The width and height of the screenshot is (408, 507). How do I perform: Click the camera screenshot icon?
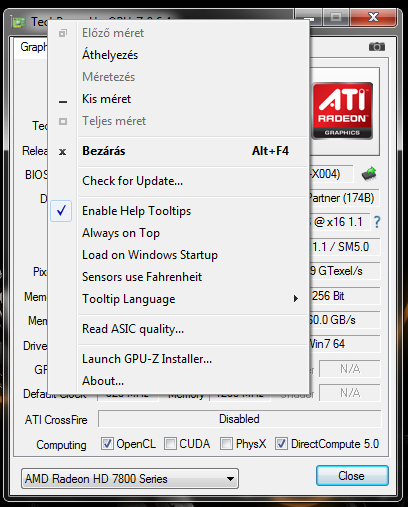tap(377, 46)
